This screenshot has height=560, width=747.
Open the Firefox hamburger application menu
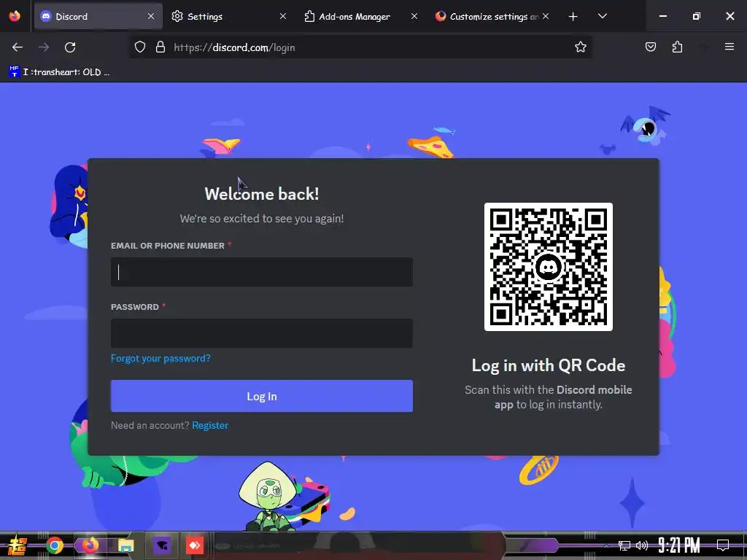tap(729, 47)
